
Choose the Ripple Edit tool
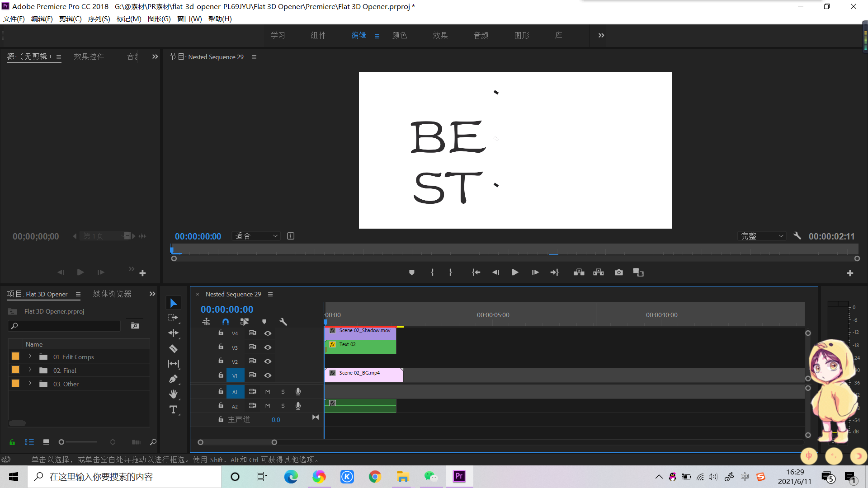[173, 333]
